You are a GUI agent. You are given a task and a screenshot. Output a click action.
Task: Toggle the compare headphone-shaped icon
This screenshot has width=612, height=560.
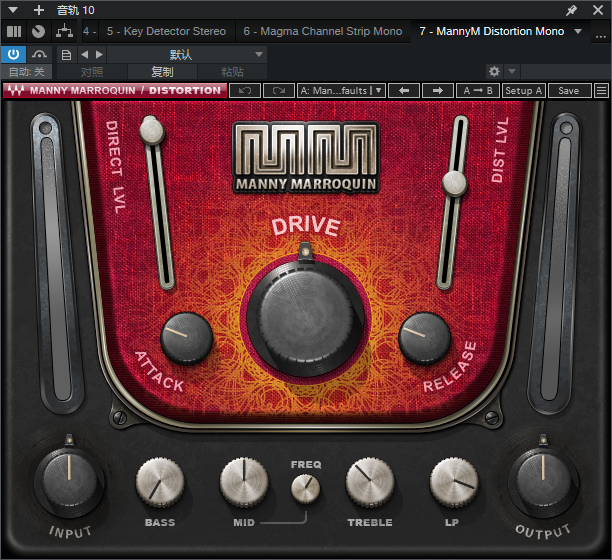[39, 54]
